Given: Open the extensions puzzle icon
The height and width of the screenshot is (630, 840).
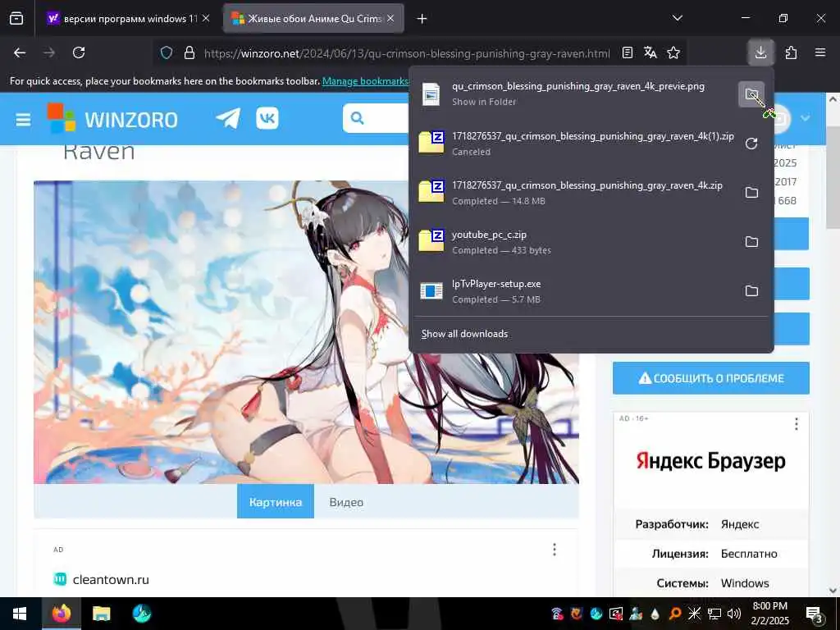Looking at the screenshot, I should [791, 52].
